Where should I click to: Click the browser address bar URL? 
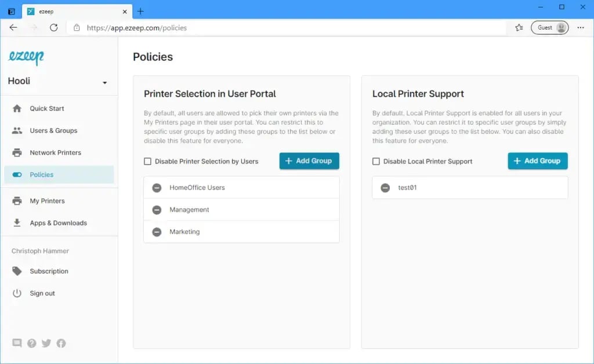coord(137,27)
